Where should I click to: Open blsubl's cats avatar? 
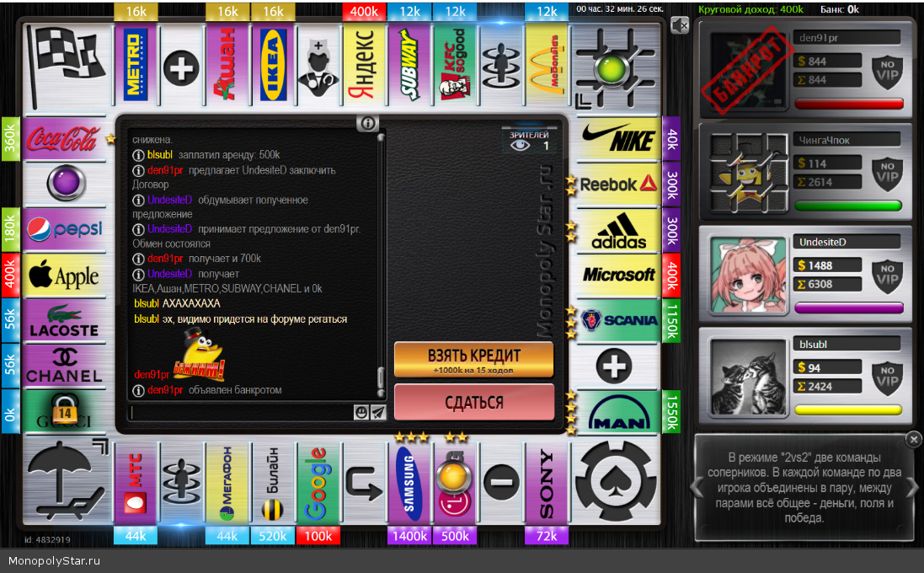coord(749,378)
